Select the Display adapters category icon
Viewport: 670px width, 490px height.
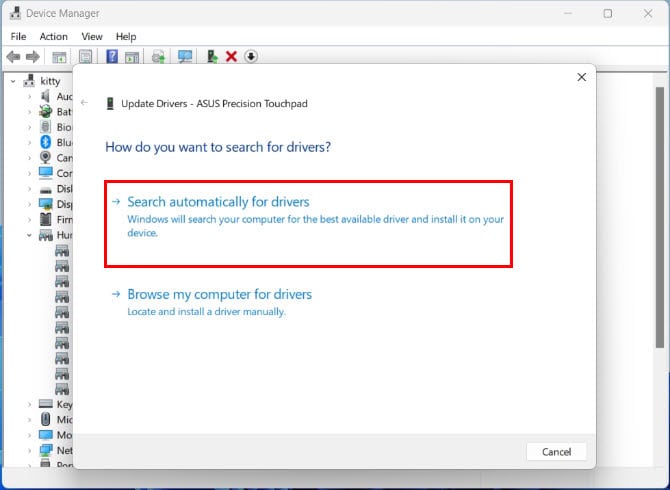[45, 204]
